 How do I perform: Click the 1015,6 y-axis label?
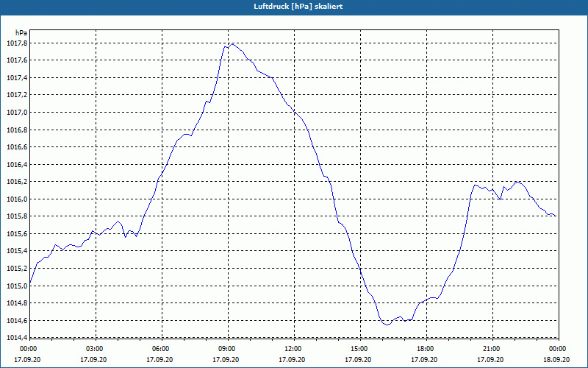tap(17, 234)
